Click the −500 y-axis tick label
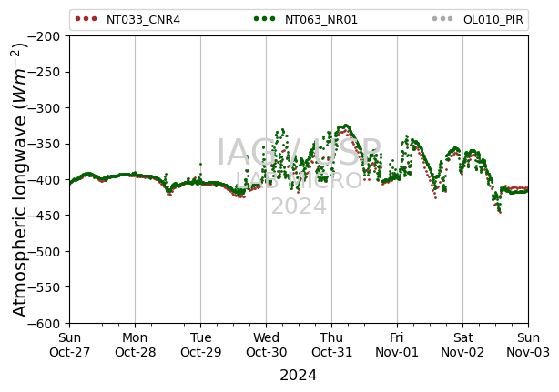559x392 pixels. [x=45, y=251]
